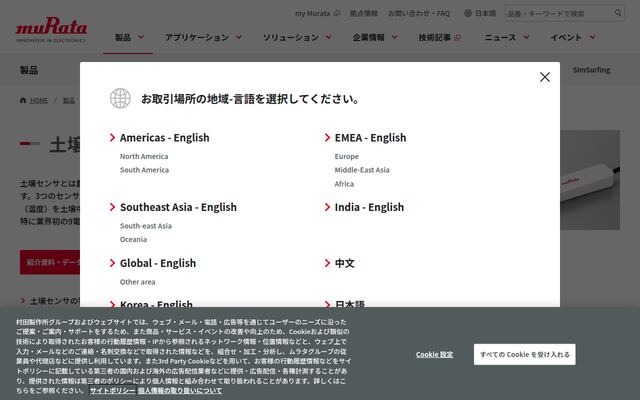Click red arrow beside Global - English

tap(112, 263)
